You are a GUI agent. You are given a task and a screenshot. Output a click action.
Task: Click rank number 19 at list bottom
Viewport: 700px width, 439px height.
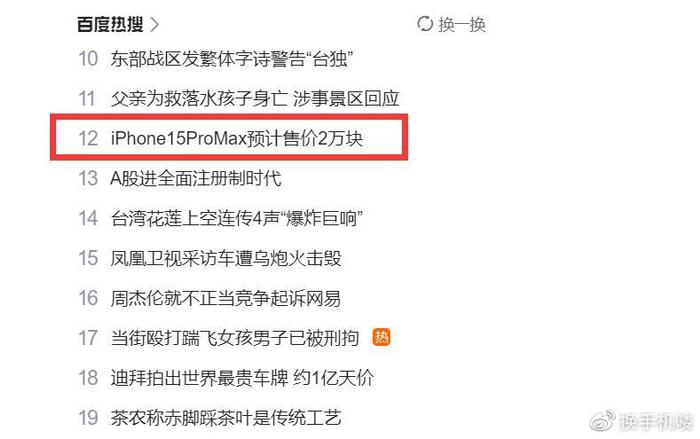(88, 418)
